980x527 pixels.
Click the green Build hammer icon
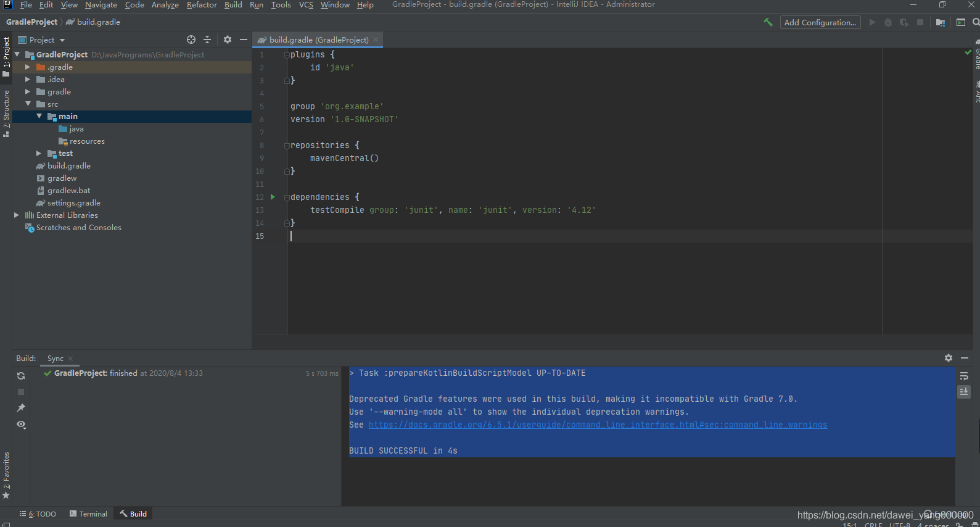tap(768, 22)
